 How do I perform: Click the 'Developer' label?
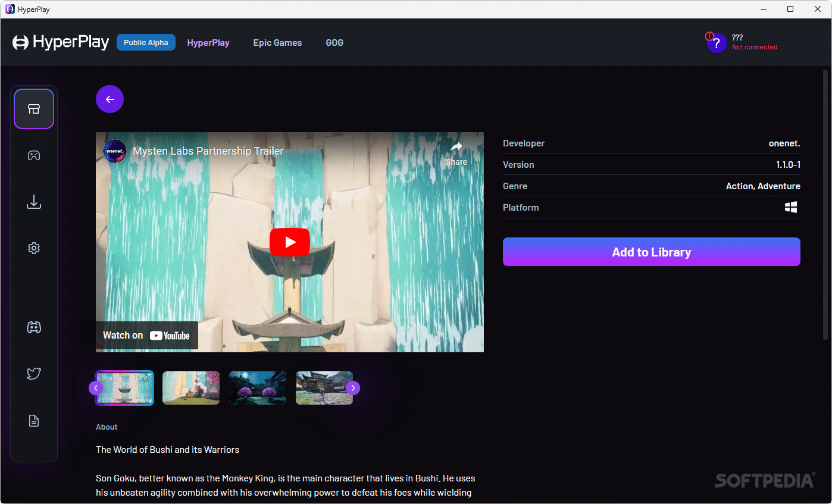[524, 143]
